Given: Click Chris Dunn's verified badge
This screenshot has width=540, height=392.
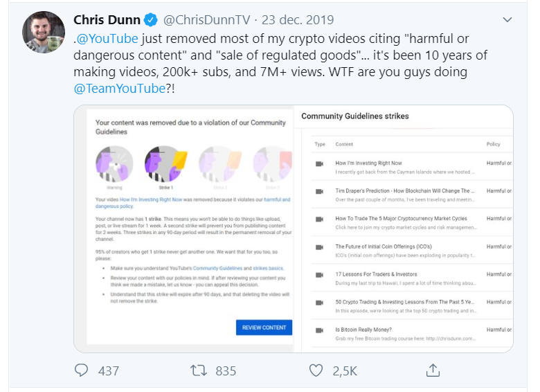Looking at the screenshot, I should pos(152,19).
